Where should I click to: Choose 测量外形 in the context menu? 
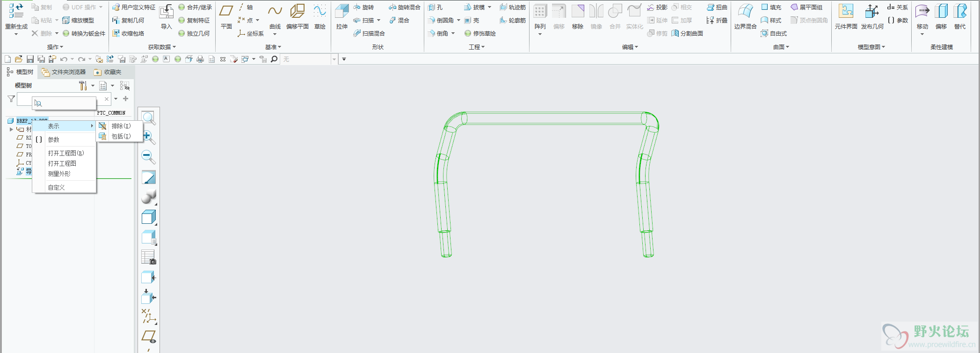64,174
